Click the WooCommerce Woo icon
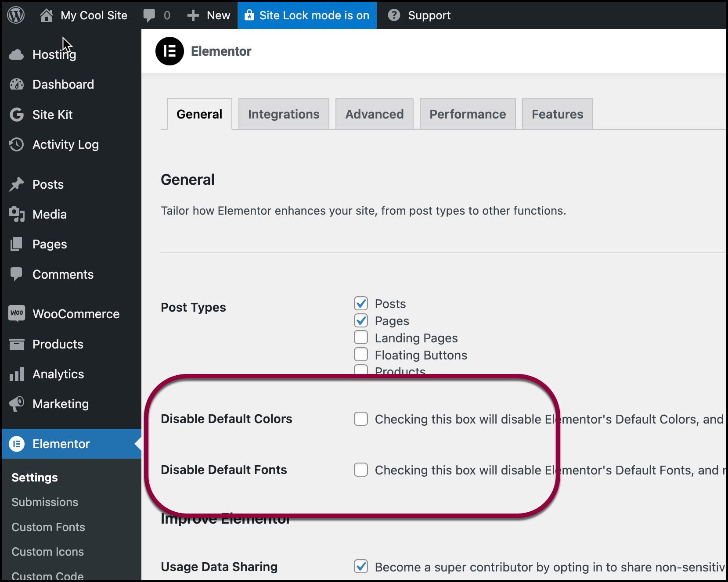Image resolution: width=728 pixels, height=582 pixels. [x=17, y=313]
